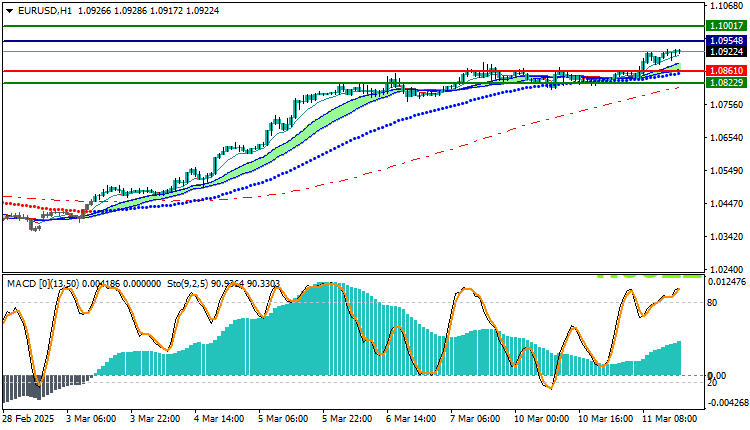The width and height of the screenshot is (750, 430).
Task: Click the 1.05490 price scale value
Action: [x=727, y=171]
